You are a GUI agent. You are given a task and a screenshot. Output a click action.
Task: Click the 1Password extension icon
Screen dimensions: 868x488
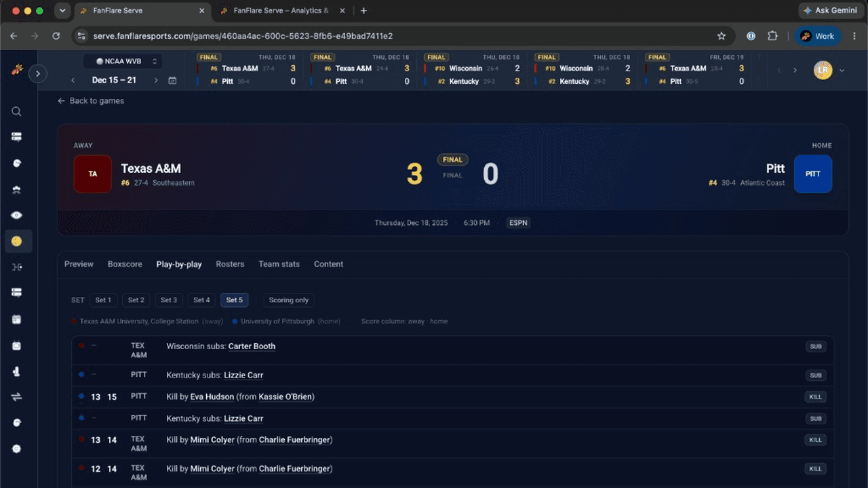(751, 36)
